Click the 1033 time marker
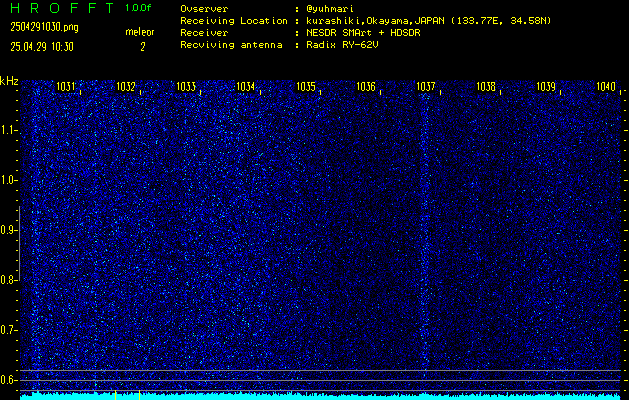Screen dimensions: 629x400 [186, 87]
